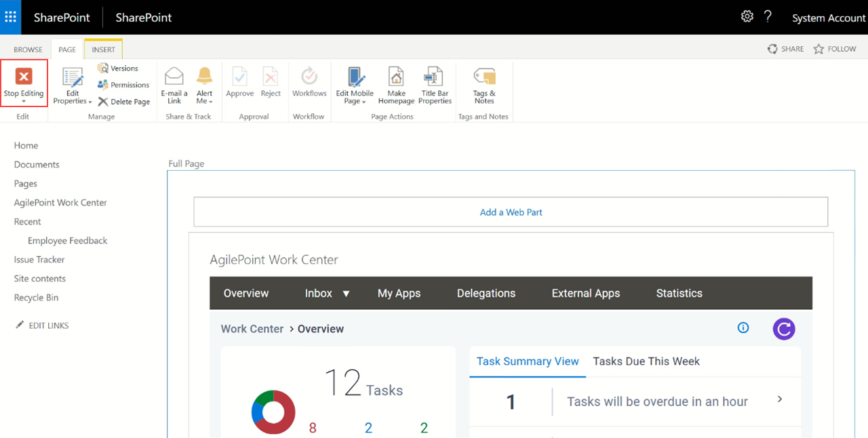Open the Overview tab in Work Center

click(x=246, y=294)
